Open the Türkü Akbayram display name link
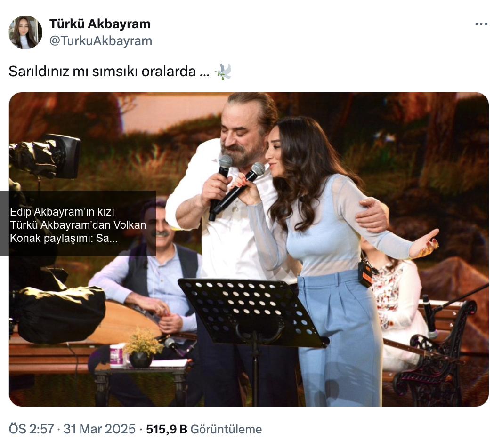Image resolution: width=502 pixels, height=448 pixels. [x=100, y=24]
